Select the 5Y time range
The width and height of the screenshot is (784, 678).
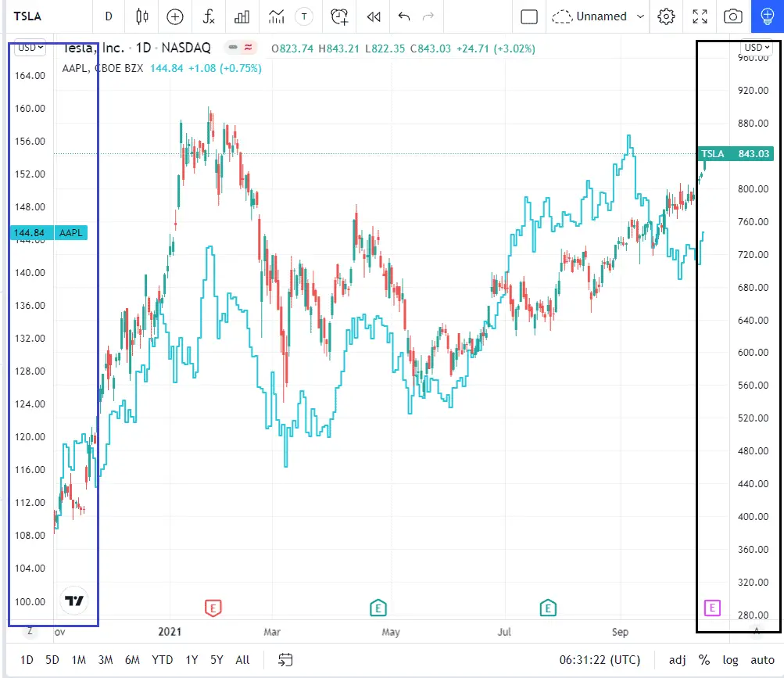click(217, 660)
